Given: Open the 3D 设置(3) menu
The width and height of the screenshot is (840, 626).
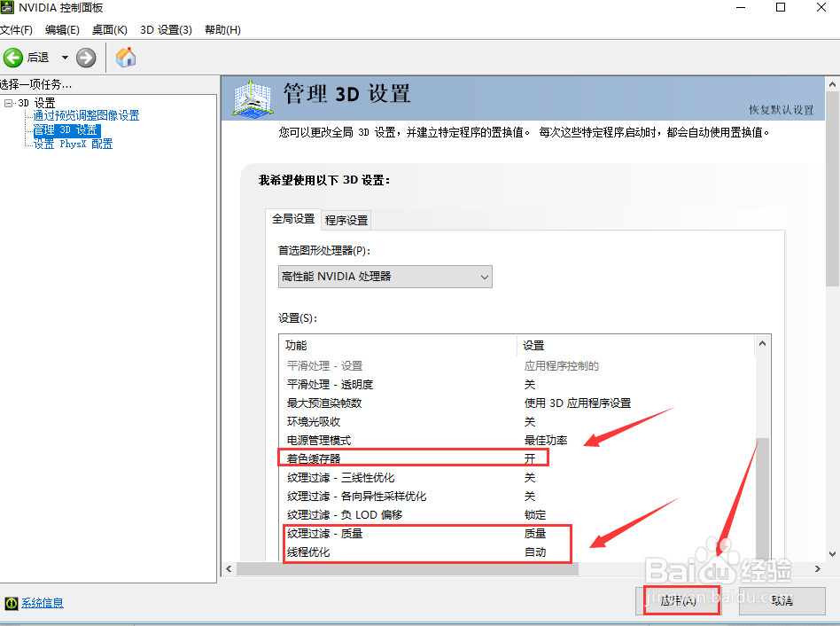Looking at the screenshot, I should pyautogui.click(x=166, y=30).
